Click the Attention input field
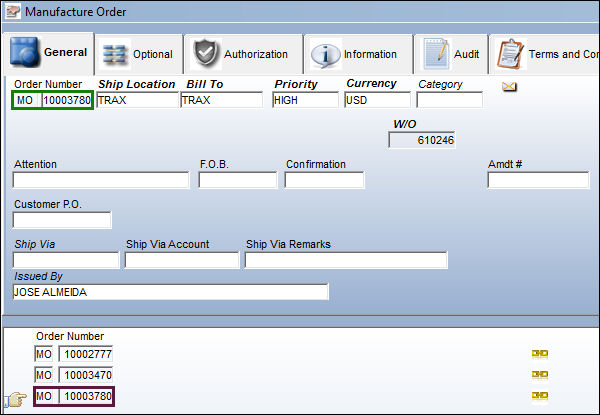 click(x=101, y=180)
